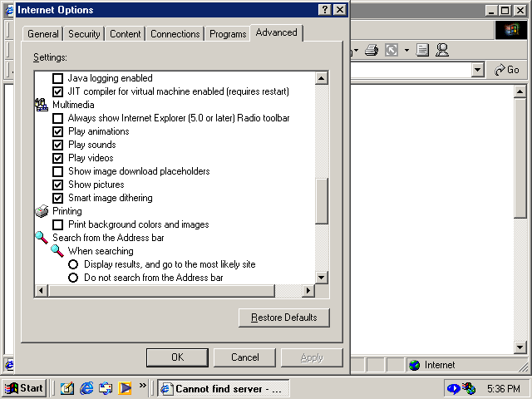532x399 pixels.
Task: Click settings list scroll right arrow
Action: tap(308, 291)
